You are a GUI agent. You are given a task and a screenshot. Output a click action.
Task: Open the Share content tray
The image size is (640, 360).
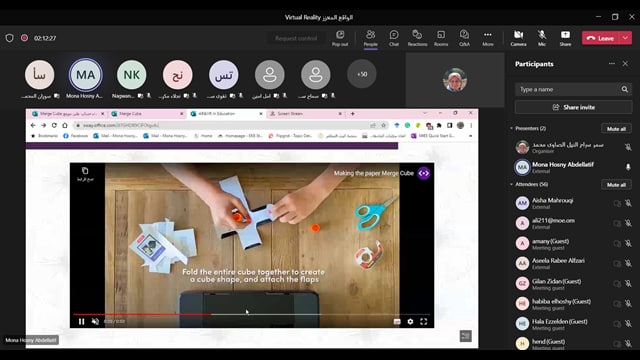pyautogui.click(x=565, y=38)
